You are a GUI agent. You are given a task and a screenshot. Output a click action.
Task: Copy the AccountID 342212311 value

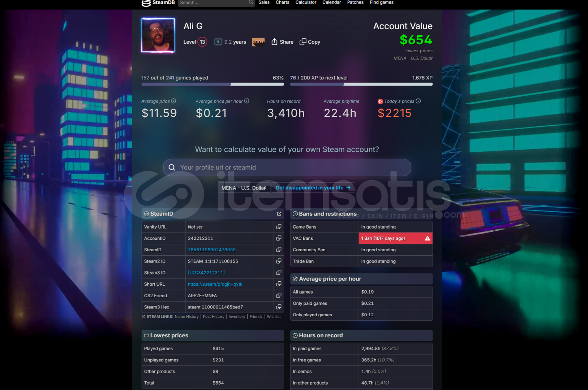(279, 238)
